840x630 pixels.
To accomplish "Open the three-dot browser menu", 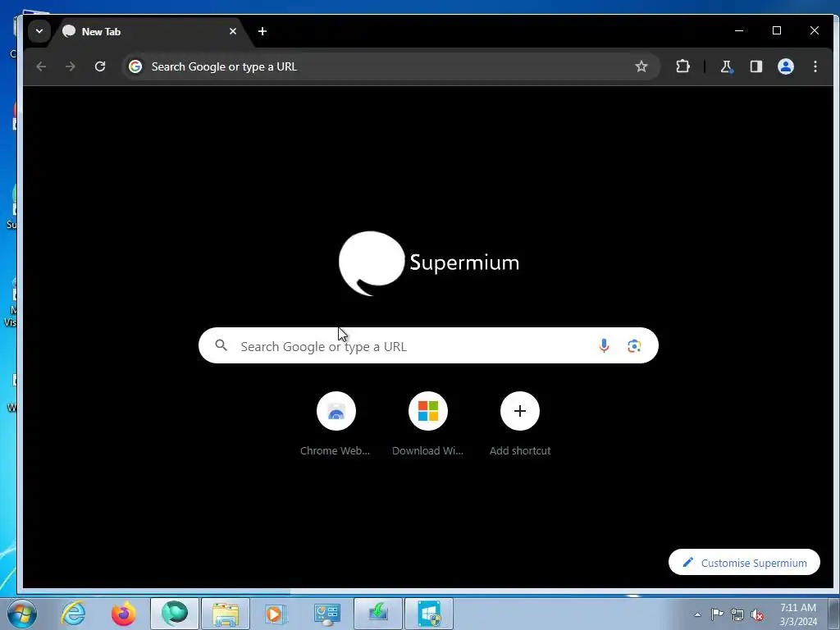I will [x=815, y=66].
